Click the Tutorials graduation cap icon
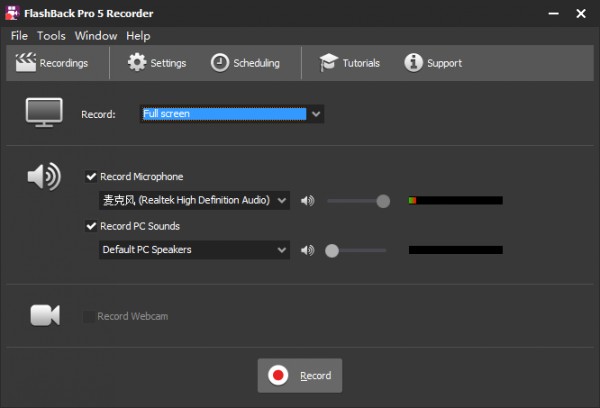Image resolution: width=600 pixels, height=408 pixels. [328, 62]
